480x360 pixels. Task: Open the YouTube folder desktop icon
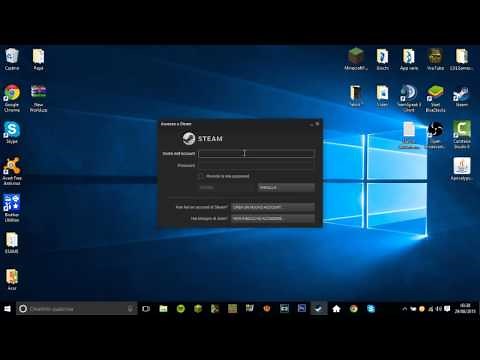pos(435,59)
